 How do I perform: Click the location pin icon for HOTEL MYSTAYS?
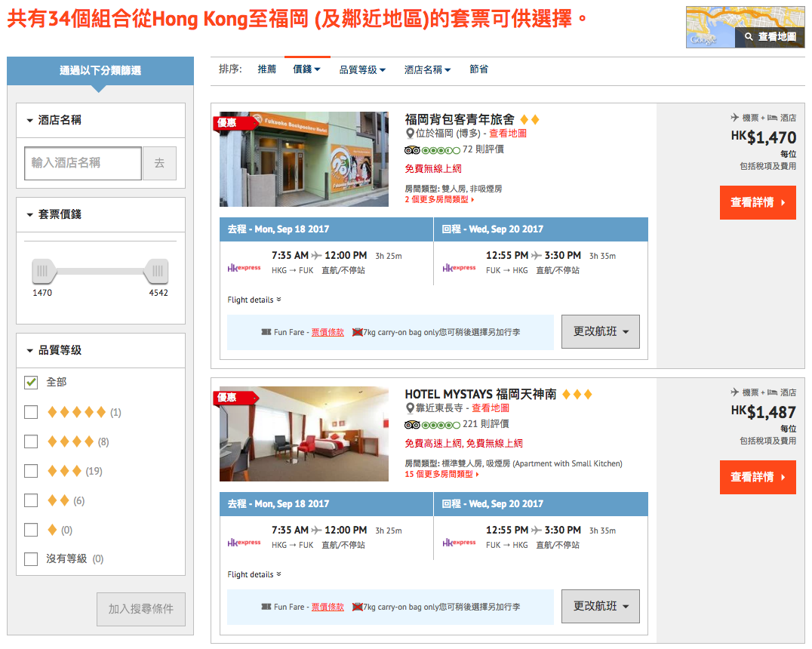pos(410,408)
